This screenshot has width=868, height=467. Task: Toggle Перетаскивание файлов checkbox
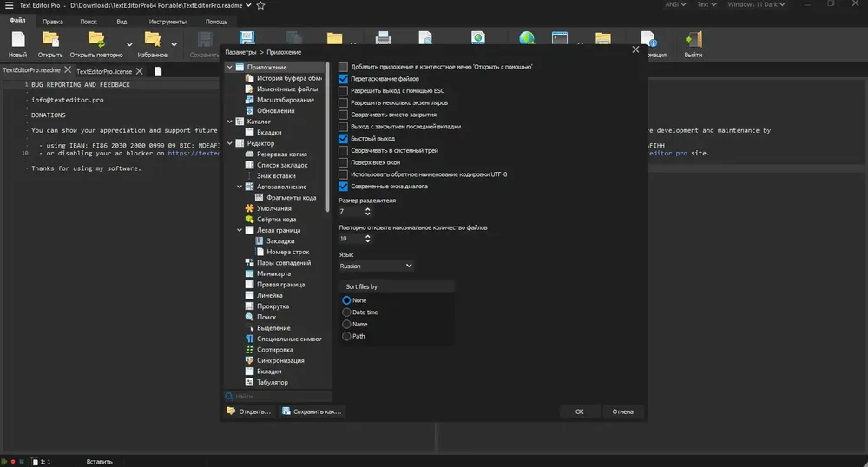pyautogui.click(x=343, y=79)
